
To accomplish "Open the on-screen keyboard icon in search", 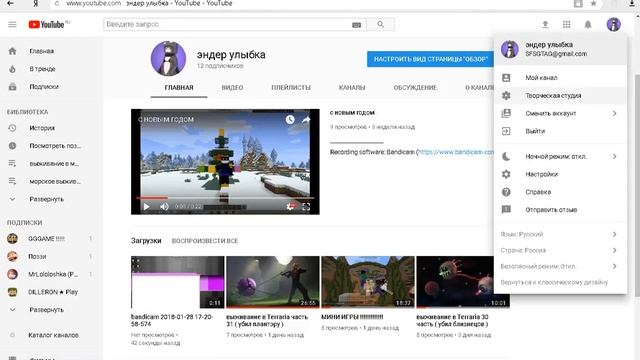I will click(x=356, y=25).
